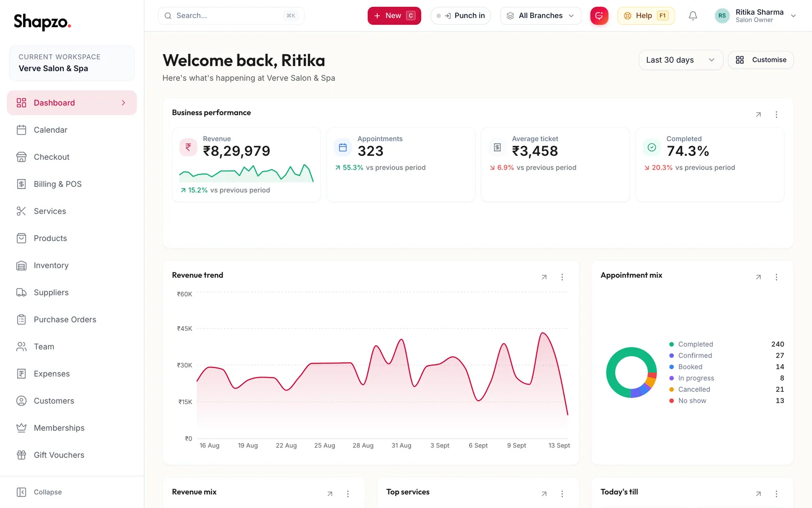Screen dimensions: 812x508
Task: Focus the Search field
Action: 231,16
